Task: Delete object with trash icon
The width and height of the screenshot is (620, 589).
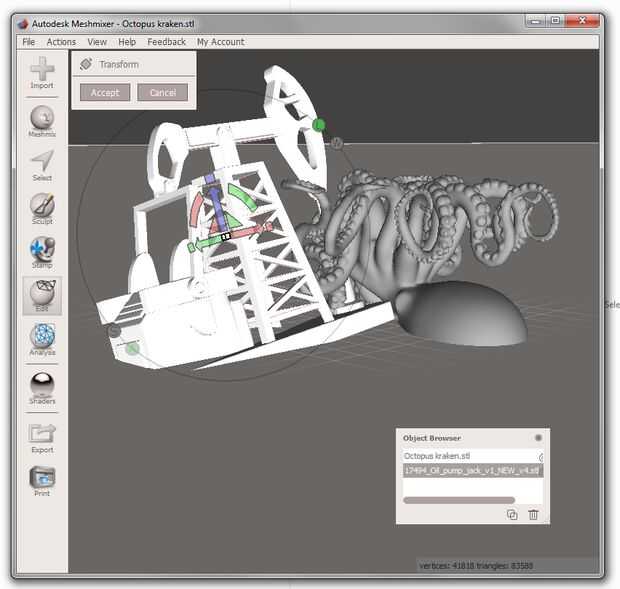Action: (x=533, y=515)
